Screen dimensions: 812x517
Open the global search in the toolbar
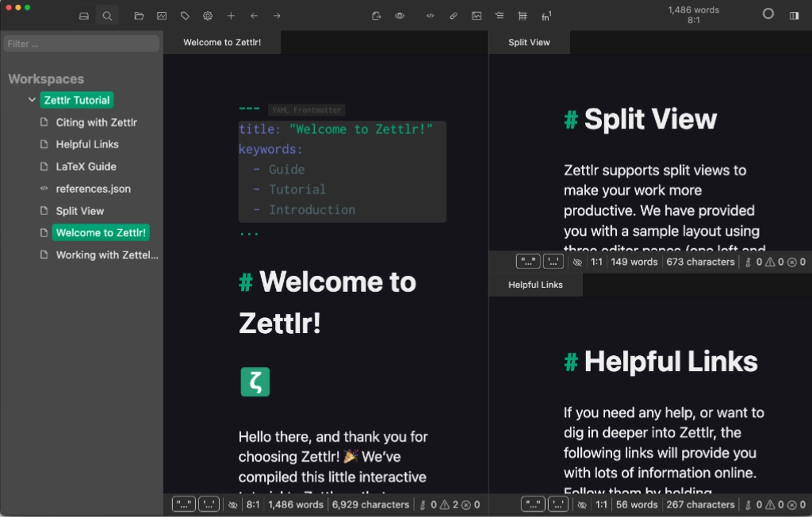tap(107, 16)
